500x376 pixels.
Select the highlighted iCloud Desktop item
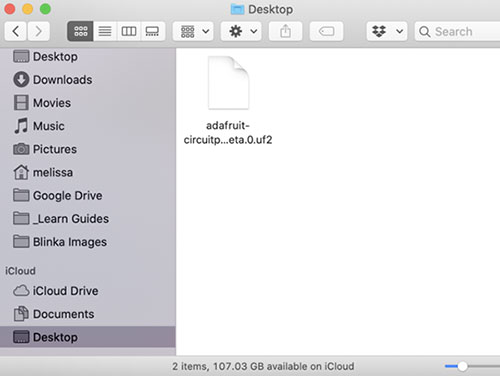coord(88,337)
